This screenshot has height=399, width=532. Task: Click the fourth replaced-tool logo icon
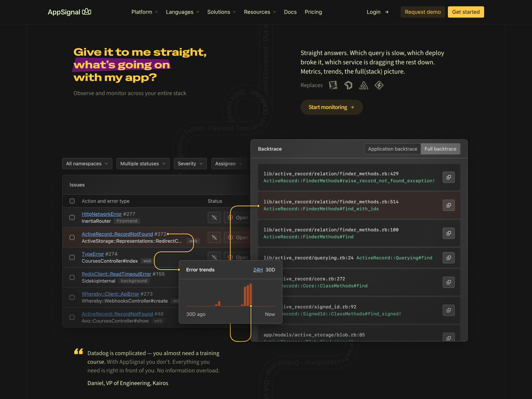(379, 85)
